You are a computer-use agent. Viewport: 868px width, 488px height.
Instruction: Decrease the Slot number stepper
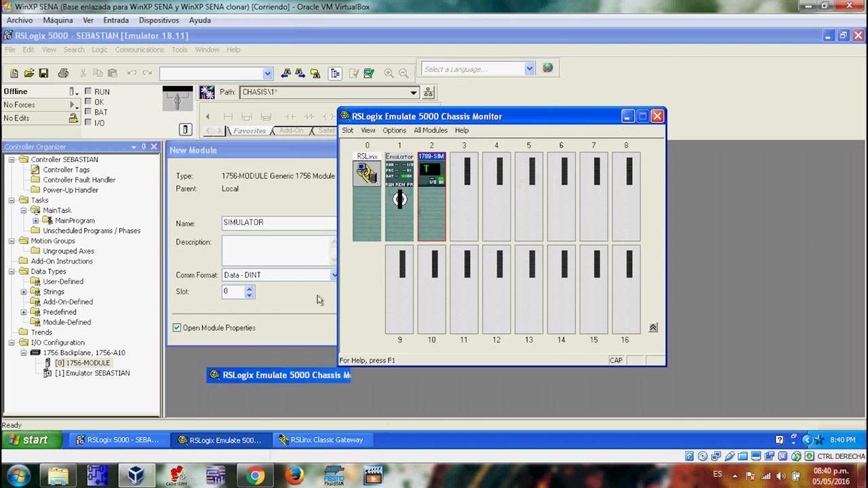(x=249, y=295)
